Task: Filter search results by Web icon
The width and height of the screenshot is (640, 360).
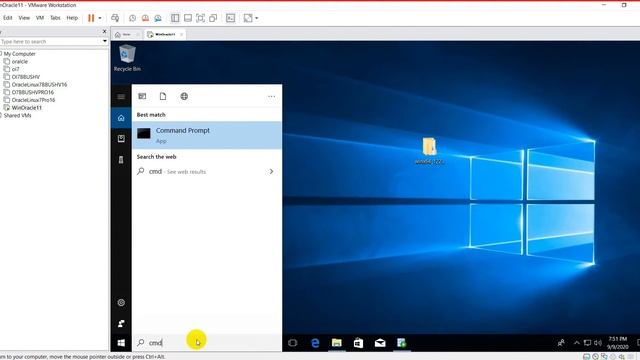Action: [x=184, y=96]
